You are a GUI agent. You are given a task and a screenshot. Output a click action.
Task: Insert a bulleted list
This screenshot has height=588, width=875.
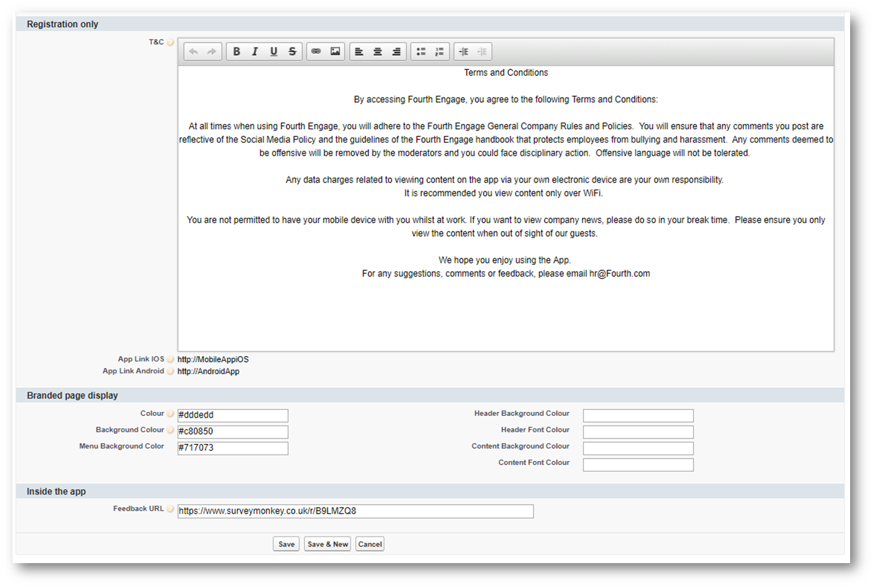[421, 52]
